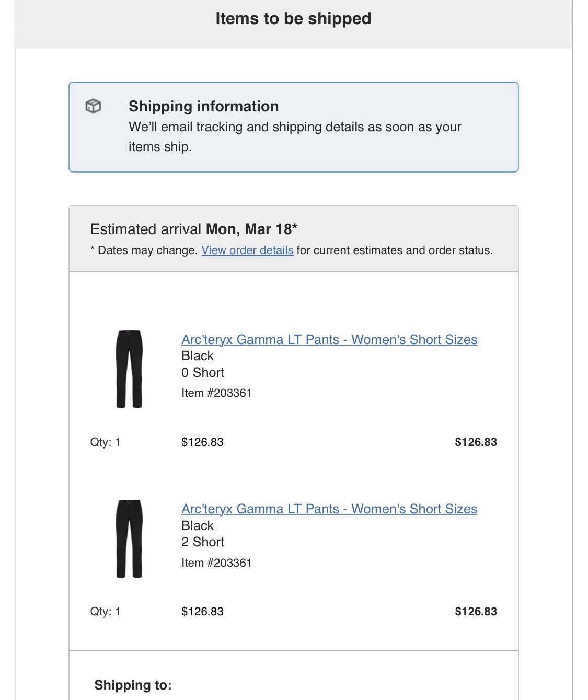Viewport: 588px width, 700px height.
Task: Click Item #203361 under the 2 Short pants
Action: (x=216, y=563)
